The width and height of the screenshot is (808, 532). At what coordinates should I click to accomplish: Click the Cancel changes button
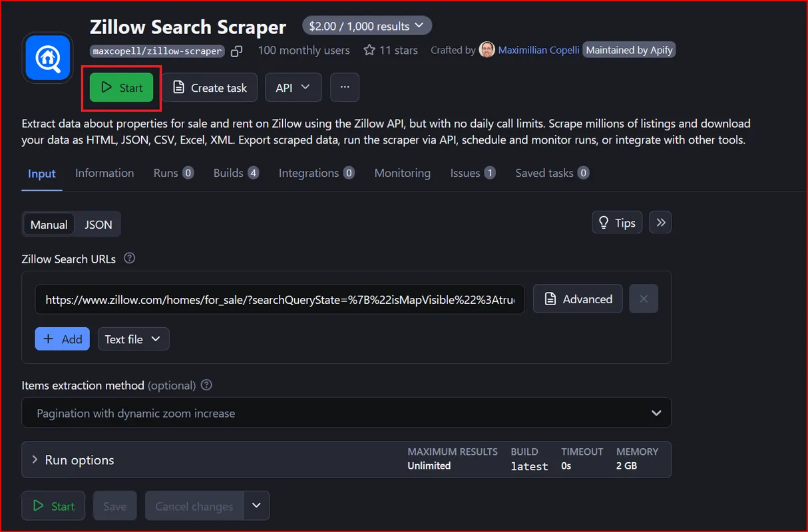[x=194, y=506]
